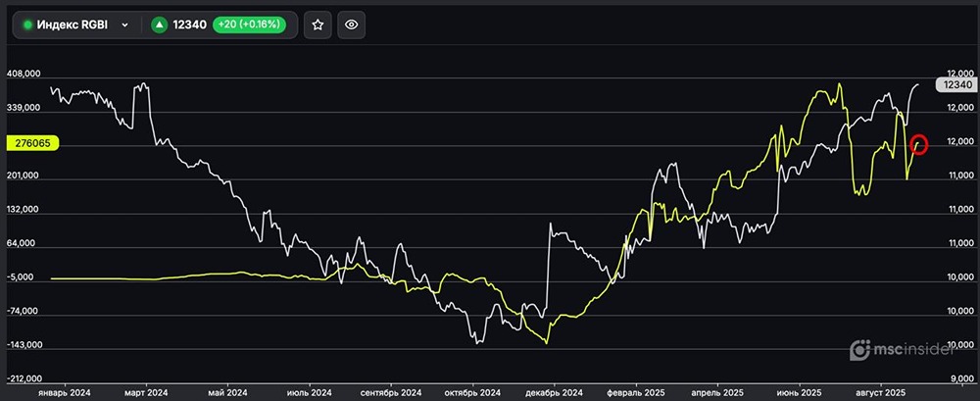This screenshot has width=980, height=401.
Task: Click the +20 (+0.16%) change badge
Action: (x=248, y=25)
